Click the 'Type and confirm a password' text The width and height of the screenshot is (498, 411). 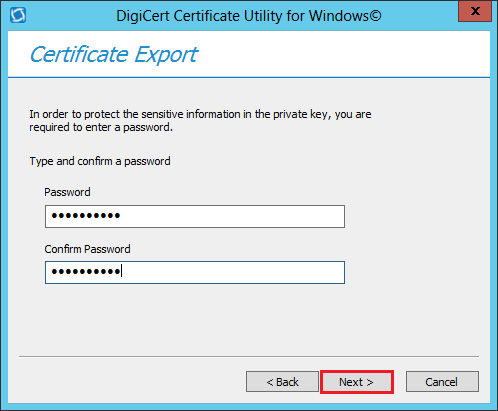coord(100,161)
